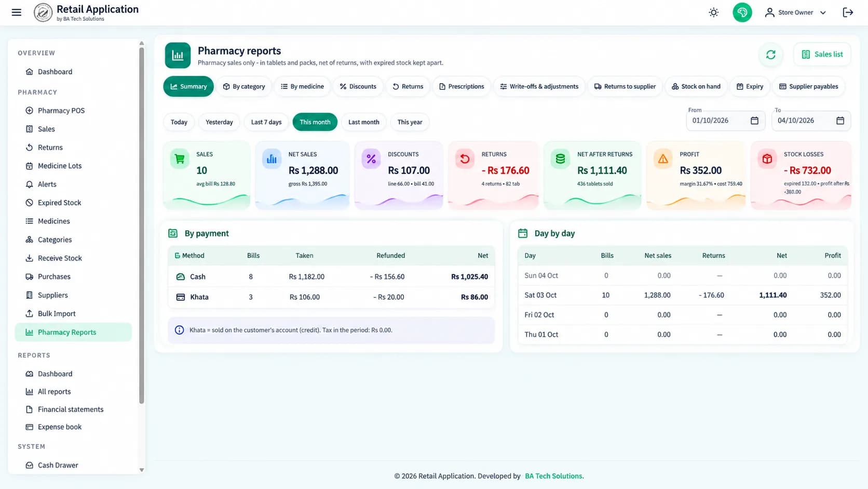
Task: Open the Returns report tab
Action: click(408, 86)
